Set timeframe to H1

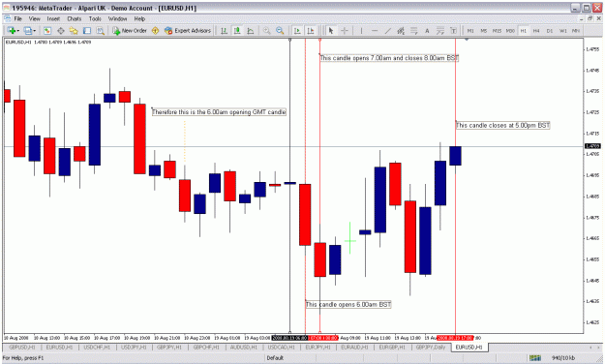click(523, 30)
